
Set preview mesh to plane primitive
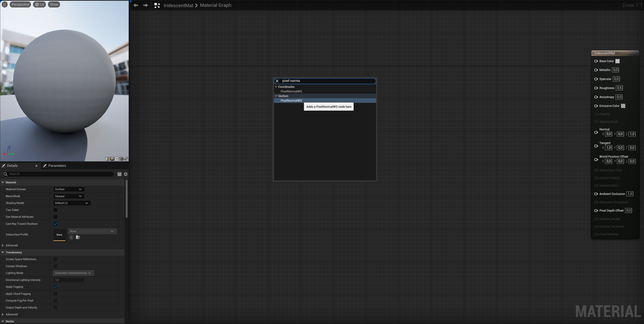pyautogui.click(x=117, y=159)
